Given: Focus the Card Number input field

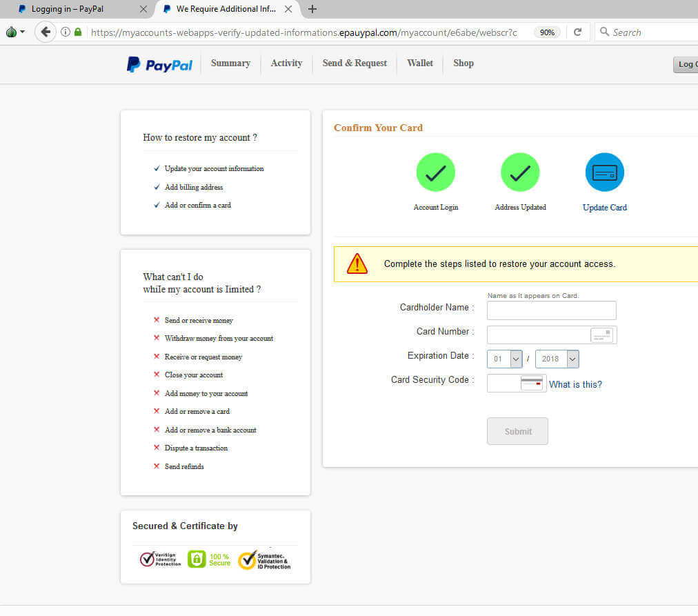Looking at the screenshot, I should point(552,335).
